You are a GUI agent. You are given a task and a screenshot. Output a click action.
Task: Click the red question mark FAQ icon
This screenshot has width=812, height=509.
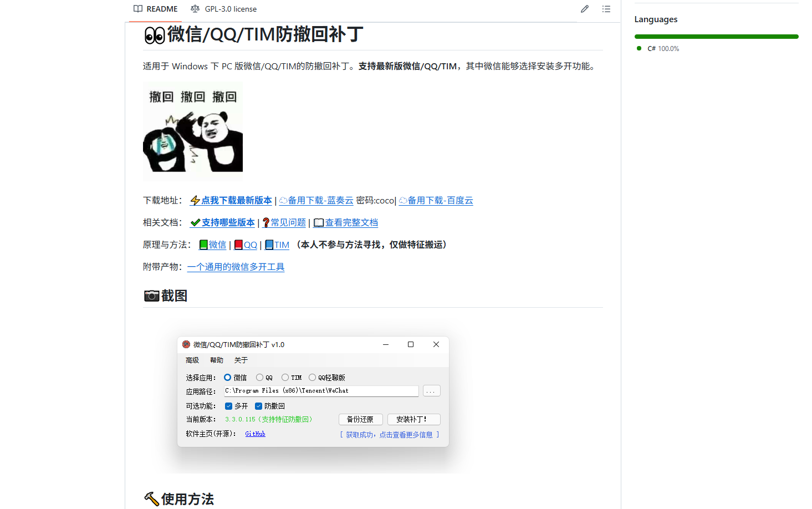pos(266,223)
